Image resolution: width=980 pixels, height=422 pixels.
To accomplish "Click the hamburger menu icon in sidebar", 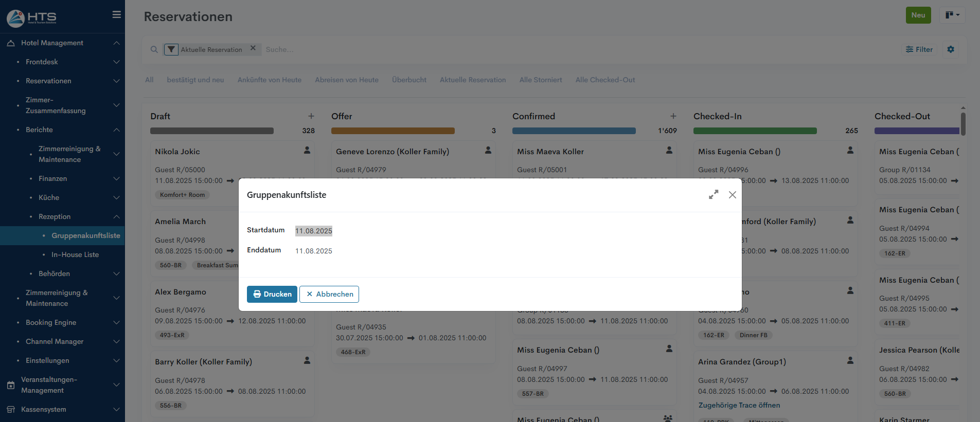I will click(117, 15).
